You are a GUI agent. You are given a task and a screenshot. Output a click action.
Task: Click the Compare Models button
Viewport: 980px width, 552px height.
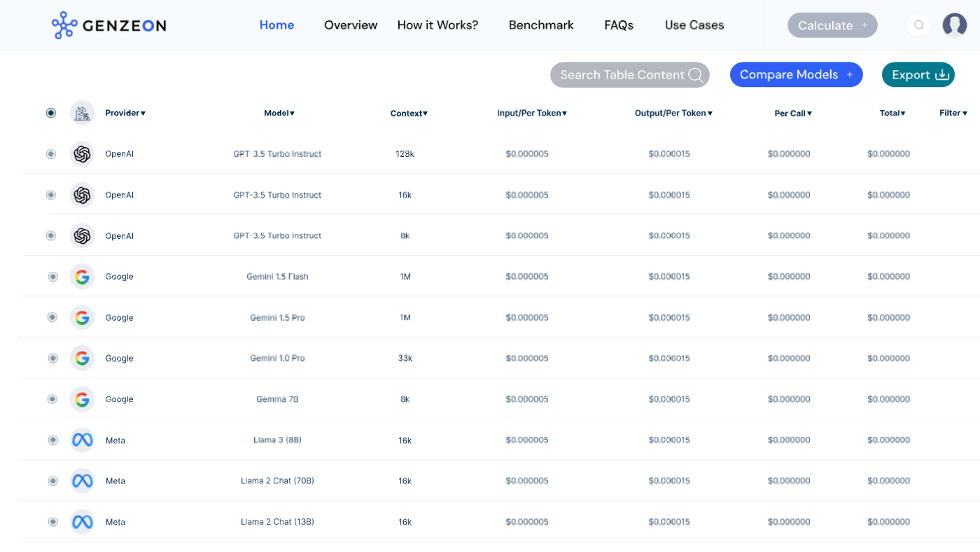tap(796, 75)
